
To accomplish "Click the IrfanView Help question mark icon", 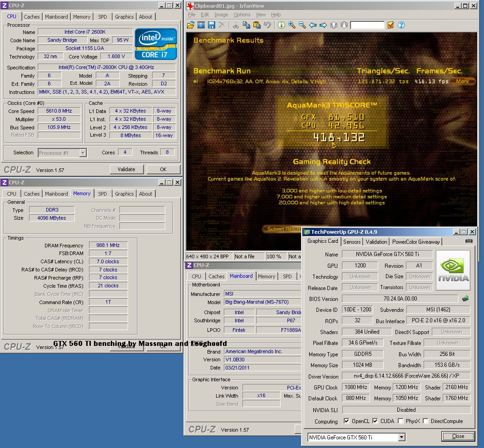I will (x=401, y=25).
